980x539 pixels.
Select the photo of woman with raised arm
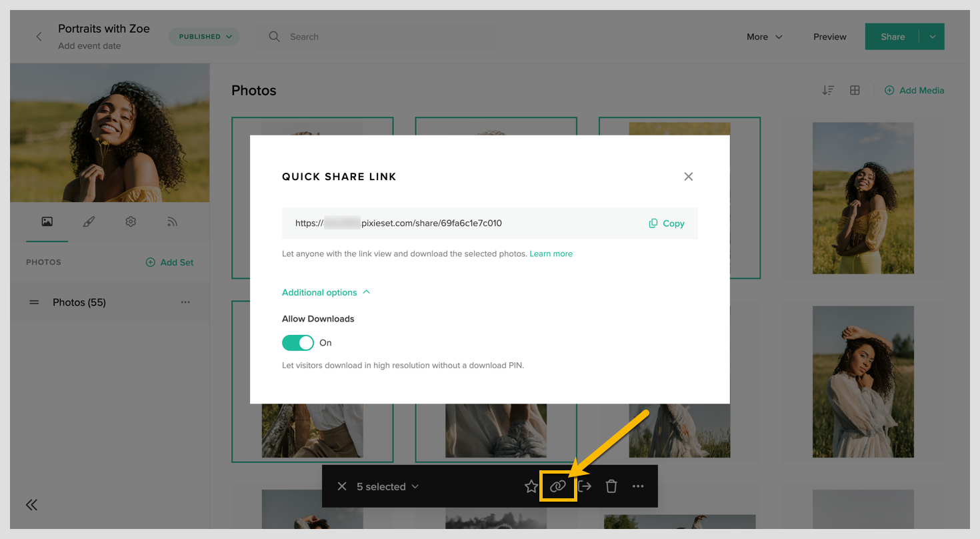coord(863,382)
